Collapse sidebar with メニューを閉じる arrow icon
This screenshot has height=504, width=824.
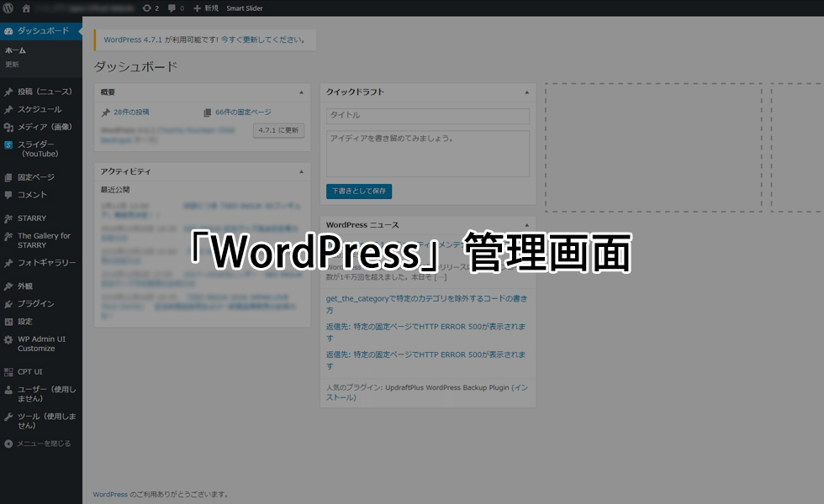click(8, 444)
